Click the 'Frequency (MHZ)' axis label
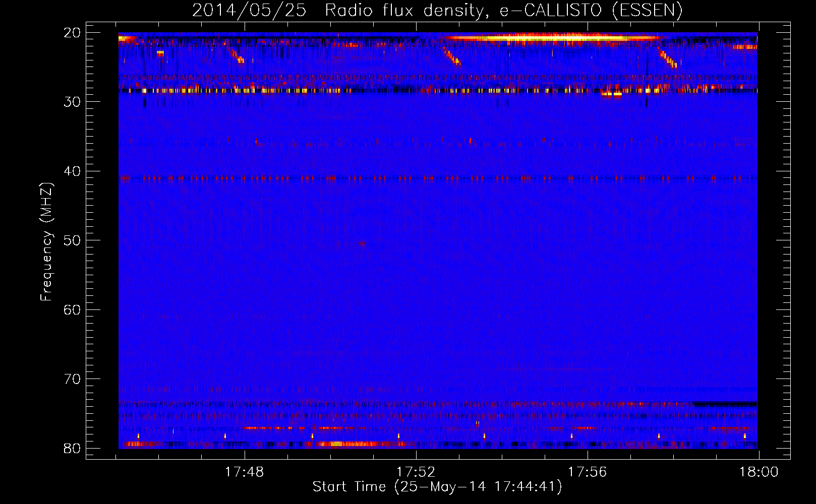Screen dimensions: 816x504 point(46,242)
